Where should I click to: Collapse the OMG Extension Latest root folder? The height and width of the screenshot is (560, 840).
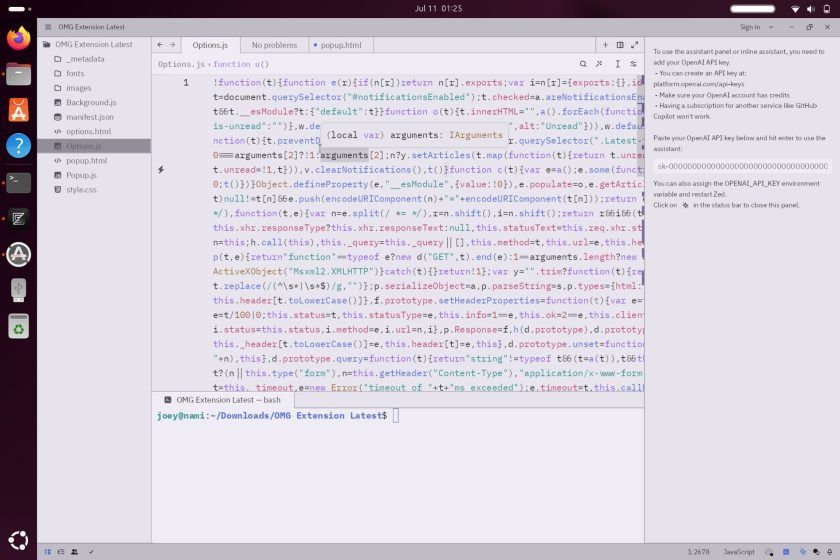coord(47,44)
